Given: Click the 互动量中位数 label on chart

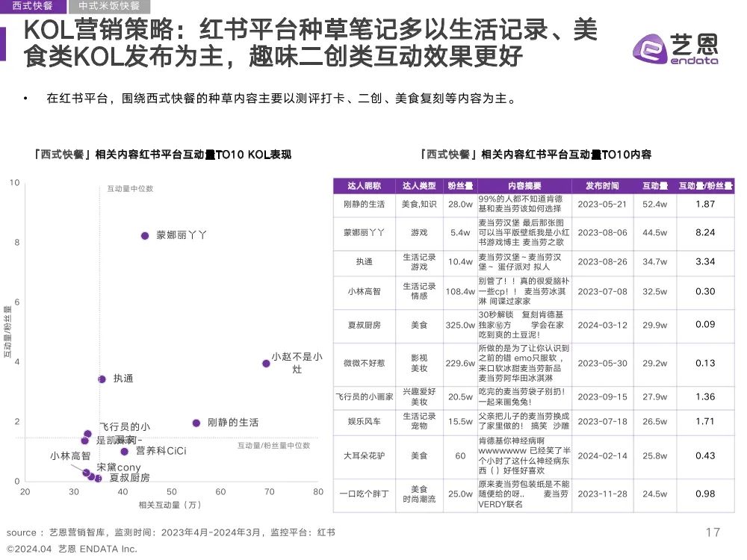Looking at the screenshot, I should click(130, 189).
